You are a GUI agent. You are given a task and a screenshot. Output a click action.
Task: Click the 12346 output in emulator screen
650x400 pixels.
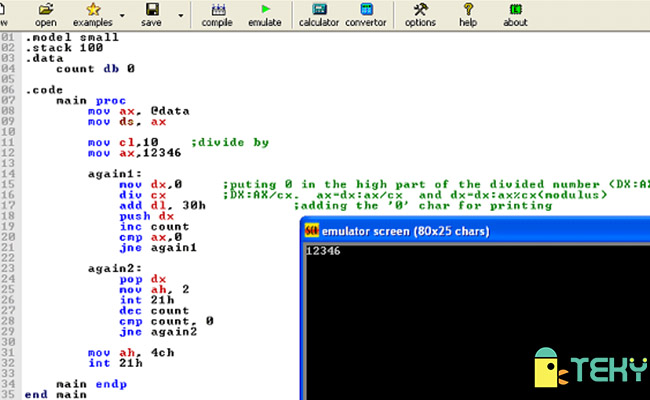pos(323,251)
